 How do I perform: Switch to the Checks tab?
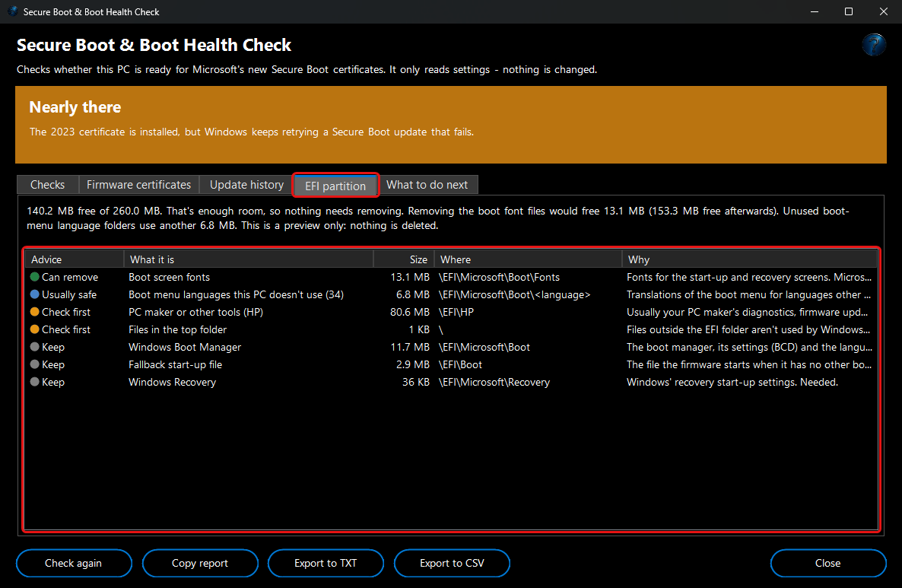click(48, 185)
